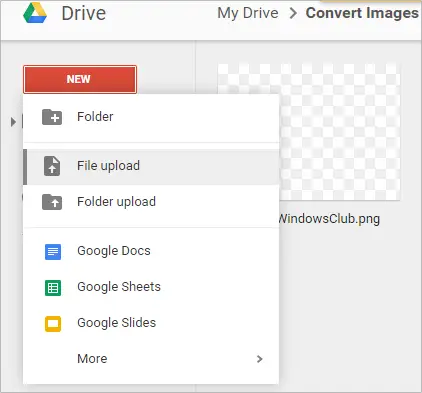The height and width of the screenshot is (393, 422).
Task: Click the Convert Images breadcrumb
Action: point(362,13)
